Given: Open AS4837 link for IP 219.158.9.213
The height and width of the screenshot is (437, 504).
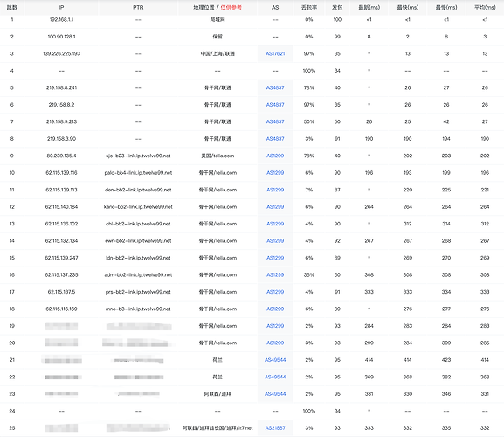Looking at the screenshot, I should coord(275,121).
